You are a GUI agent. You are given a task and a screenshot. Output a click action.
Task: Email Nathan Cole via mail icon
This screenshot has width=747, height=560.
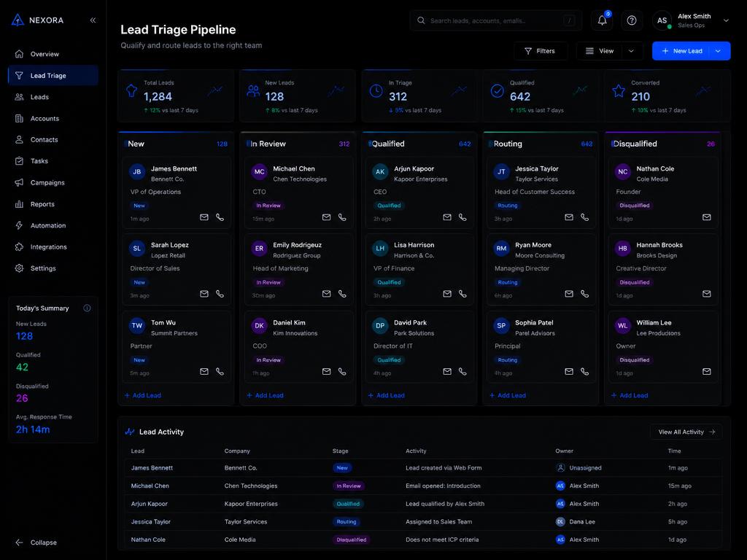706,217
